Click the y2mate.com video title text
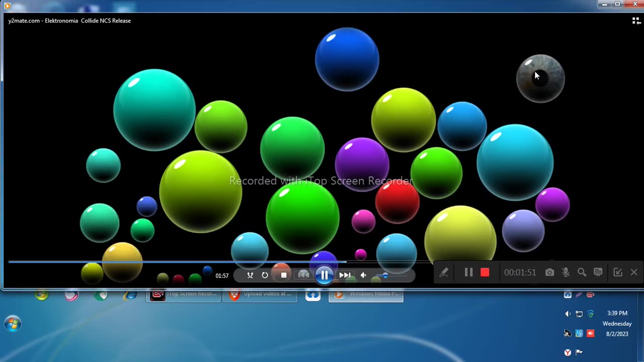 69,21
